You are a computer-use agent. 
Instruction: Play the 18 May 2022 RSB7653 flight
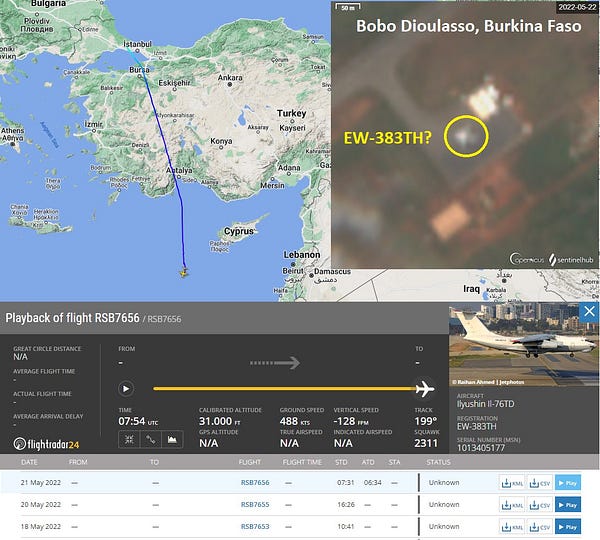coord(568,527)
